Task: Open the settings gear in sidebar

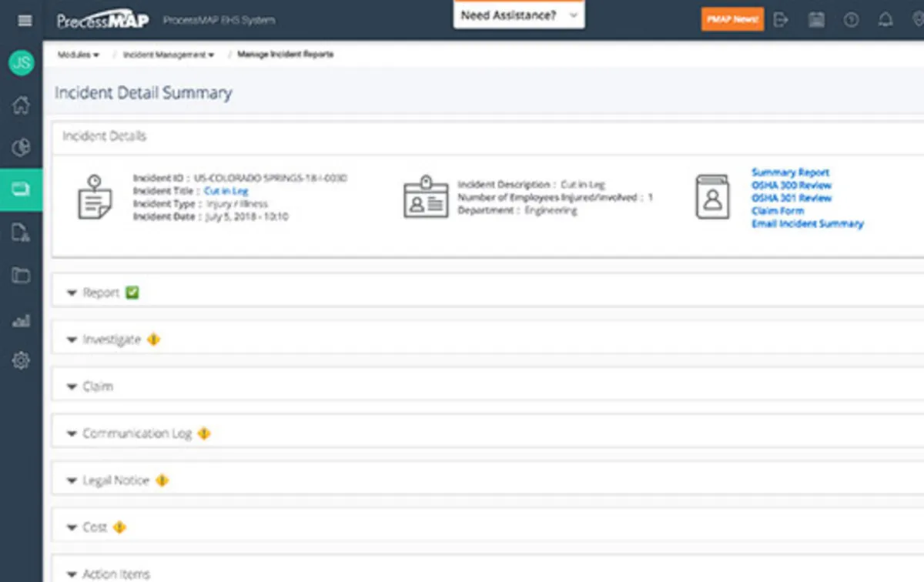Action: coord(21,360)
